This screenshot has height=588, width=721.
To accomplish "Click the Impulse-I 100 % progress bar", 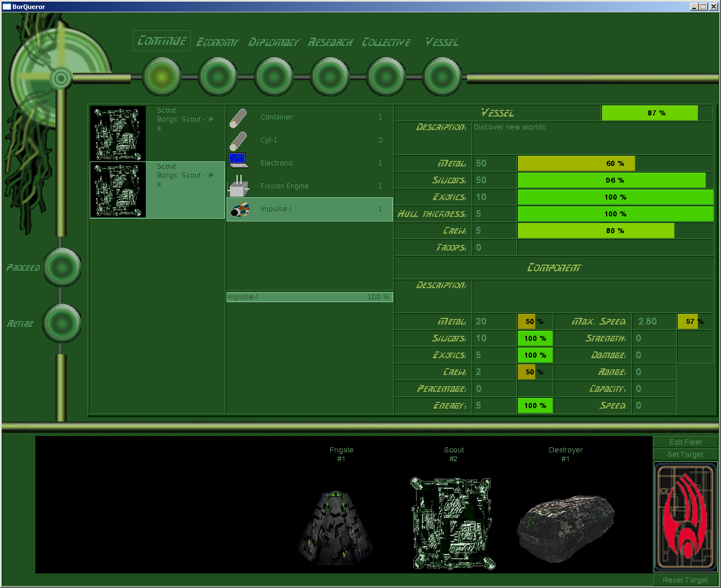I will pyautogui.click(x=309, y=297).
